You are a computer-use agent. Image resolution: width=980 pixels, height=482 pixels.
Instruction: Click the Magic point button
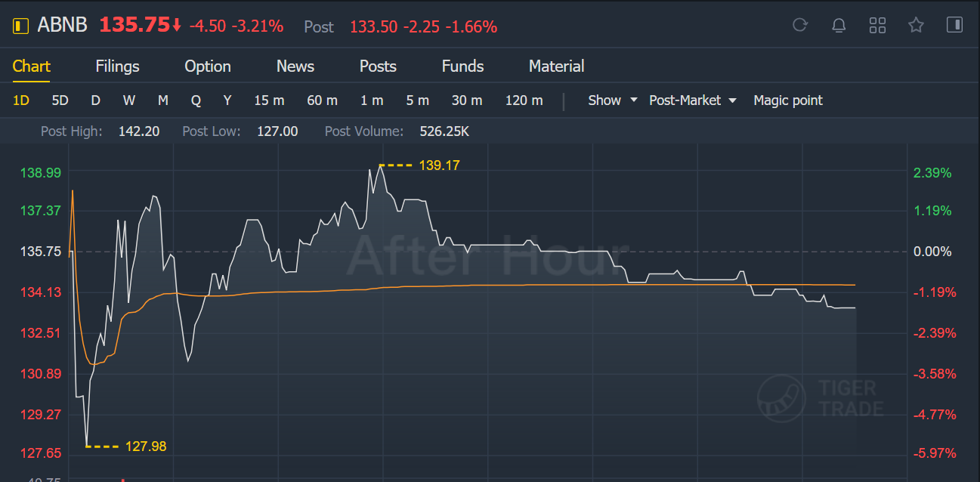(x=788, y=100)
